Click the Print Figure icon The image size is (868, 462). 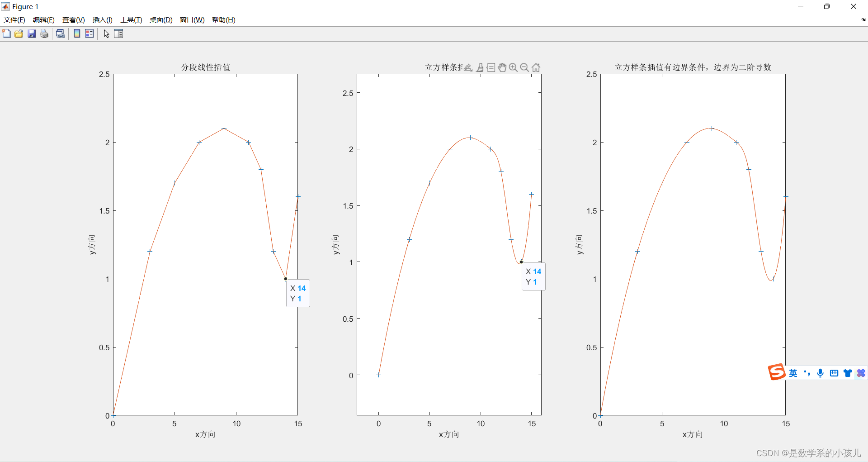click(44, 33)
